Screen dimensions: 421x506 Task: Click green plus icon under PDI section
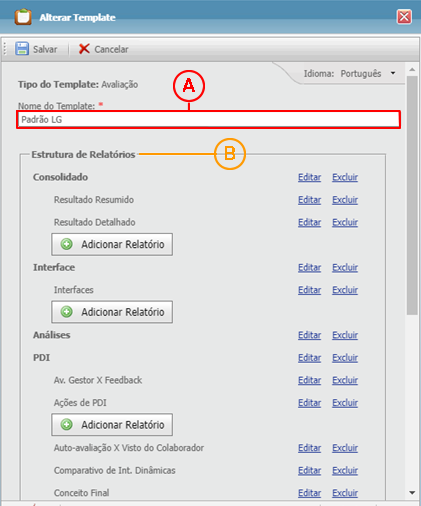[x=67, y=425]
